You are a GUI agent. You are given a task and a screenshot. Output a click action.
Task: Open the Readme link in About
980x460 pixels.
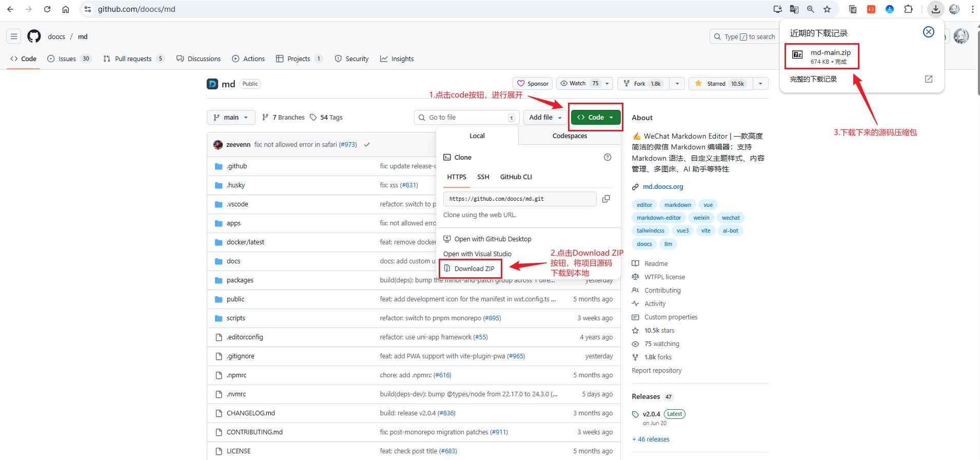[x=656, y=264]
